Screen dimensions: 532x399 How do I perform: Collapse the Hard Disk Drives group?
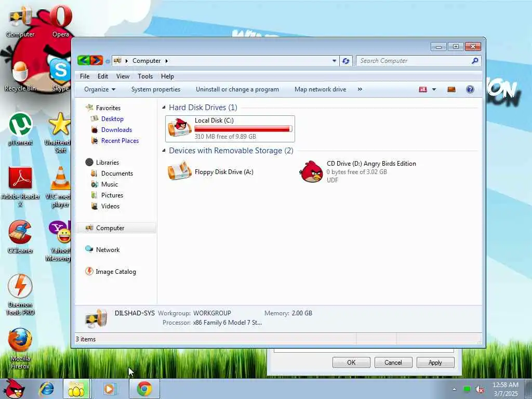point(164,107)
